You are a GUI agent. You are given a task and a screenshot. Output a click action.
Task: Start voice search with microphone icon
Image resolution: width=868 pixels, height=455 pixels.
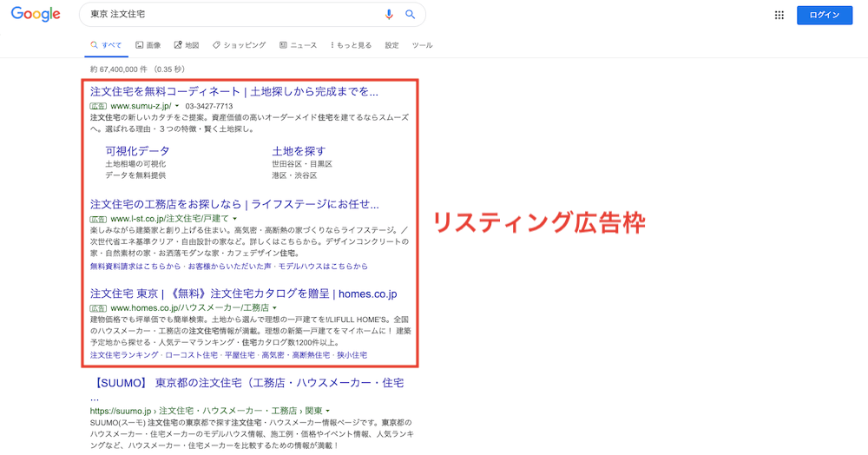pos(389,15)
